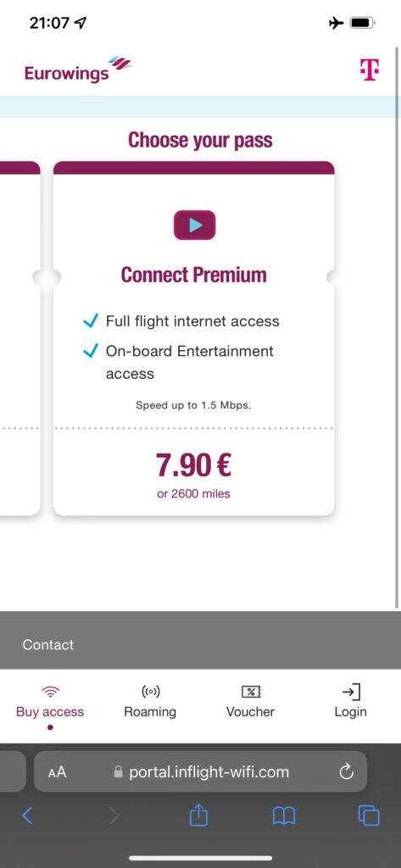Select the 7.90 € price

193,465
